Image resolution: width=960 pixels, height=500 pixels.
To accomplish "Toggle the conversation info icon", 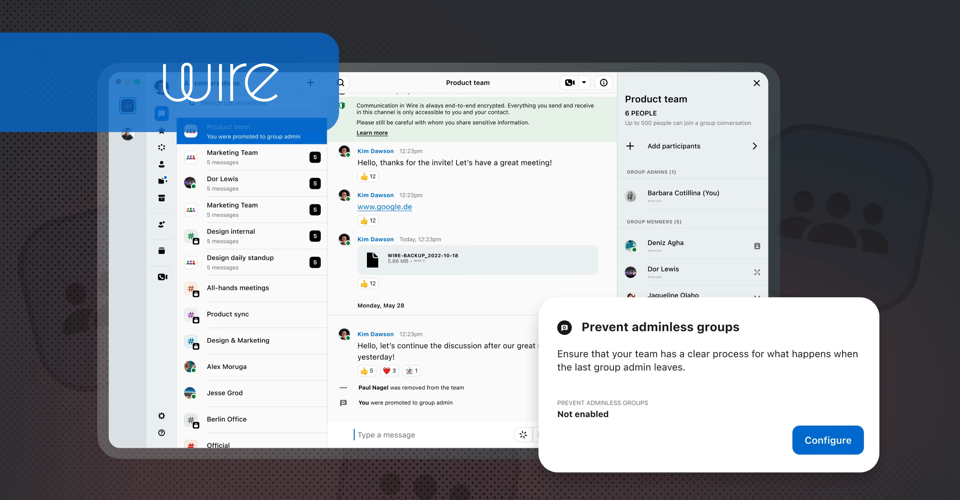I will (604, 83).
